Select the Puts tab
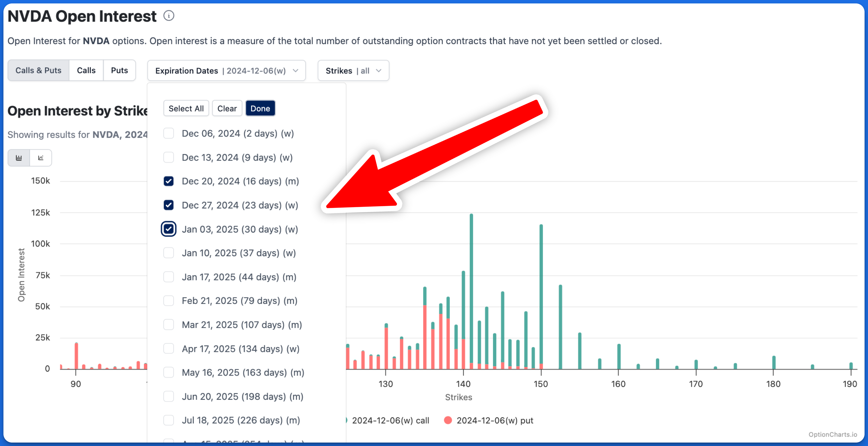Screen dimensions: 868x446 [x=120, y=70]
